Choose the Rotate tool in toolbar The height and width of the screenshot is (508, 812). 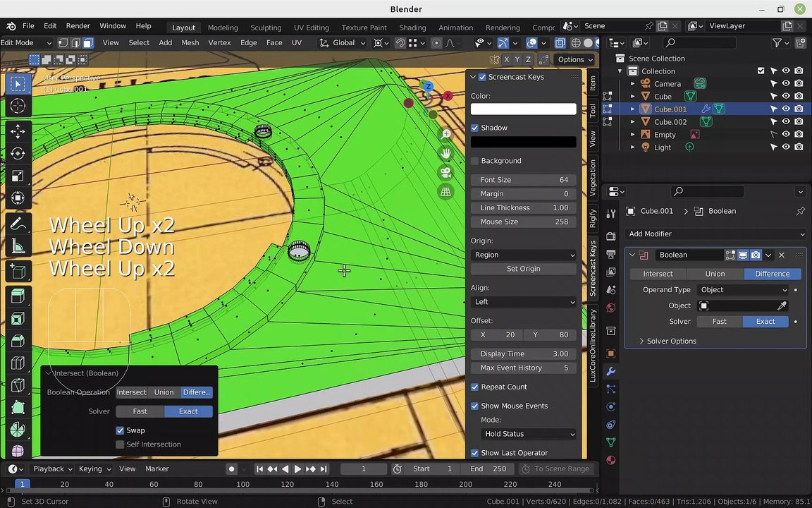18,154
